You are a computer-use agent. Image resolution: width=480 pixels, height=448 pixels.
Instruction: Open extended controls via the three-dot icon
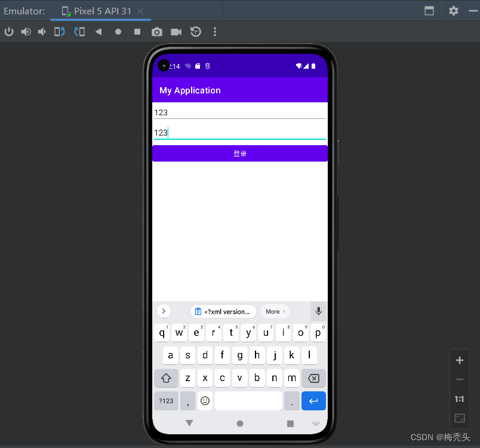pyautogui.click(x=215, y=32)
